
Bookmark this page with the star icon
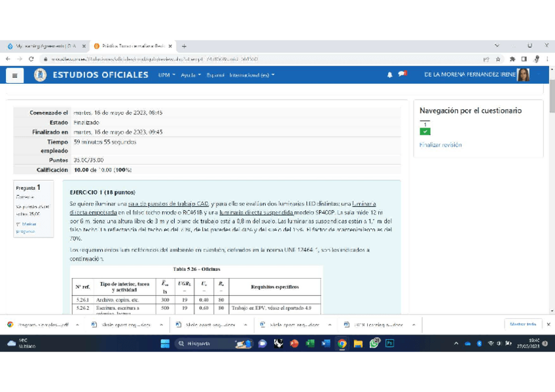pos(499,59)
